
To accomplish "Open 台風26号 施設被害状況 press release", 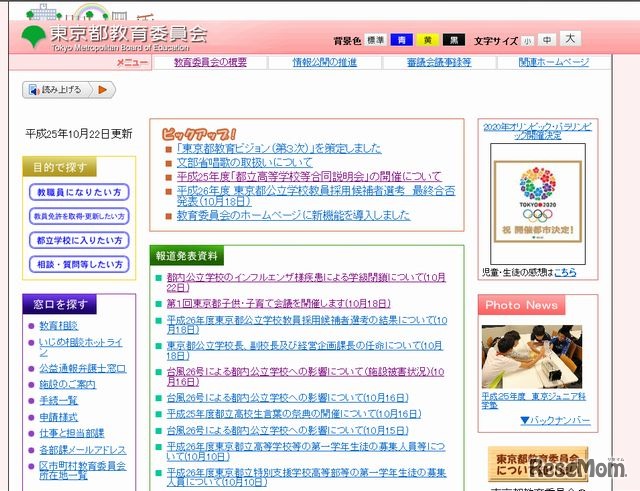I will pos(305,377).
